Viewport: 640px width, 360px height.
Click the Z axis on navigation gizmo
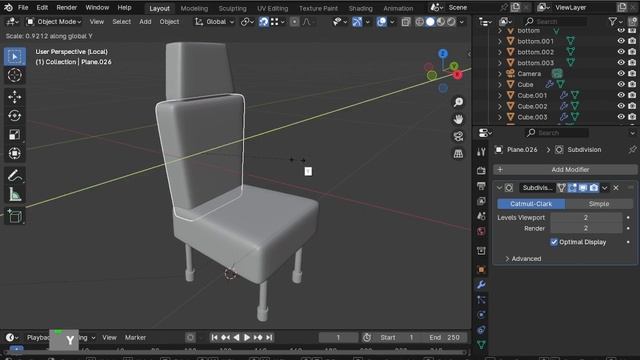tap(443, 53)
